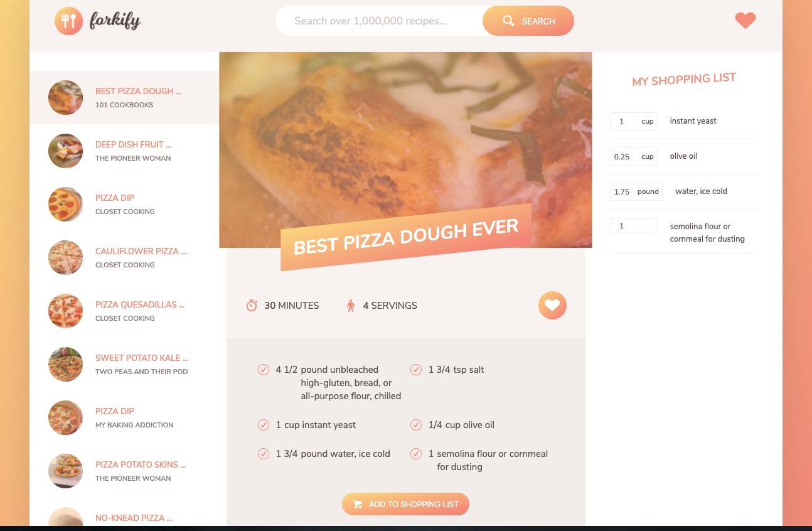
Task: Open the likes heart icon in header
Action: coord(745,21)
